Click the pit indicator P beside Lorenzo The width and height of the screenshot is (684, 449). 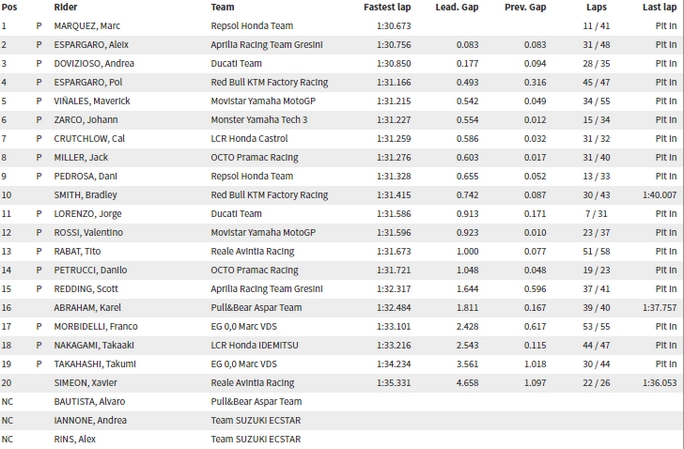pos(39,213)
